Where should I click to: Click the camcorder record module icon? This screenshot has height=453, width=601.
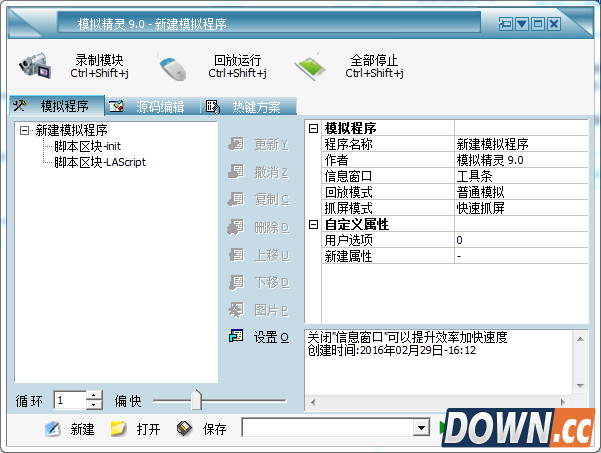coord(35,66)
